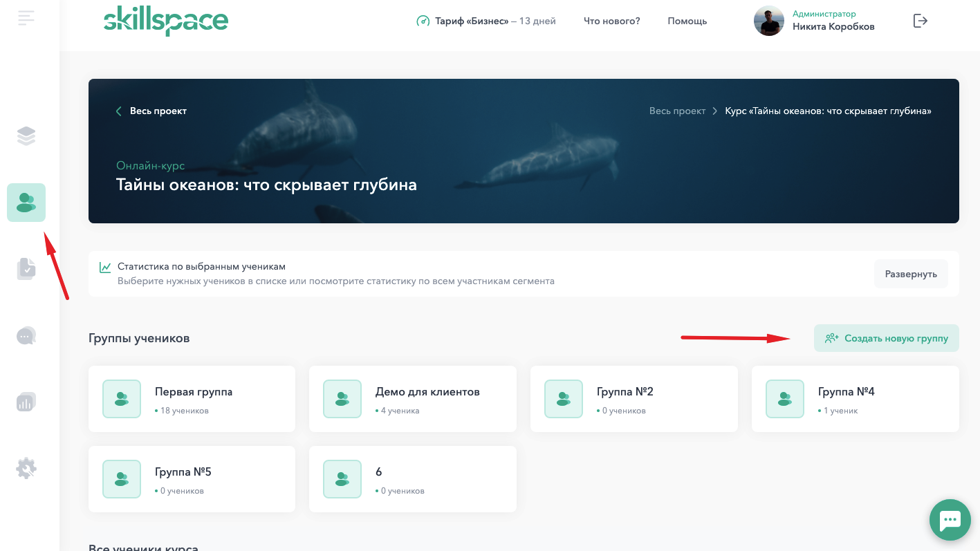
Task: Open Весь проект in the breadcrumb
Action: [677, 111]
